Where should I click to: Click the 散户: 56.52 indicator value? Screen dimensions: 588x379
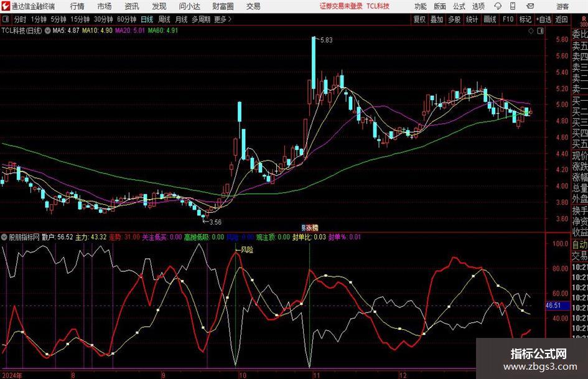point(57,237)
